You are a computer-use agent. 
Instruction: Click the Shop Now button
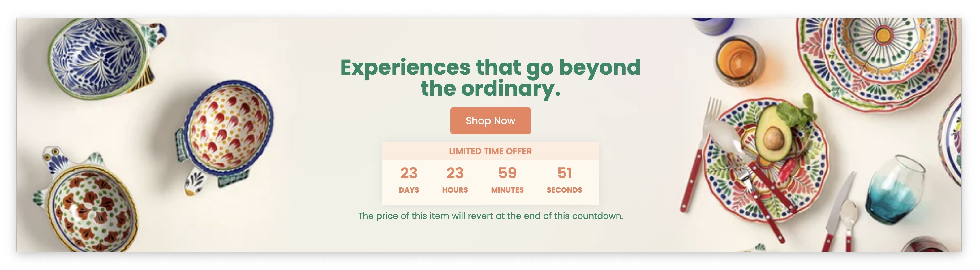[490, 121]
